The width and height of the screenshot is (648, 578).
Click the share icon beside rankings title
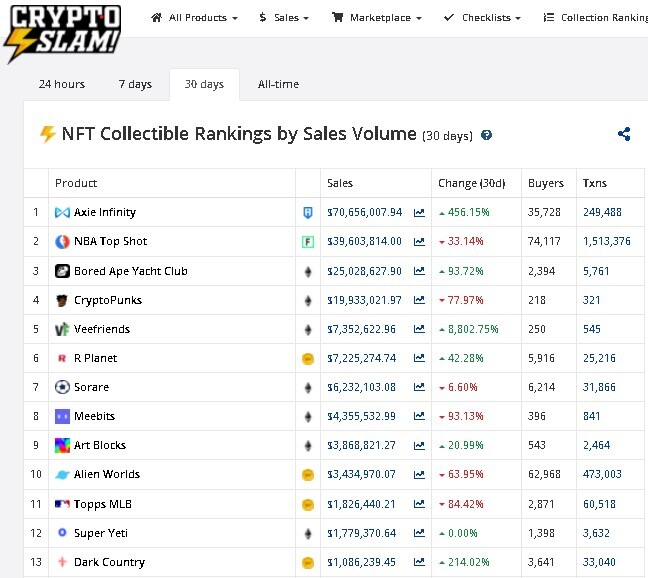point(624,134)
